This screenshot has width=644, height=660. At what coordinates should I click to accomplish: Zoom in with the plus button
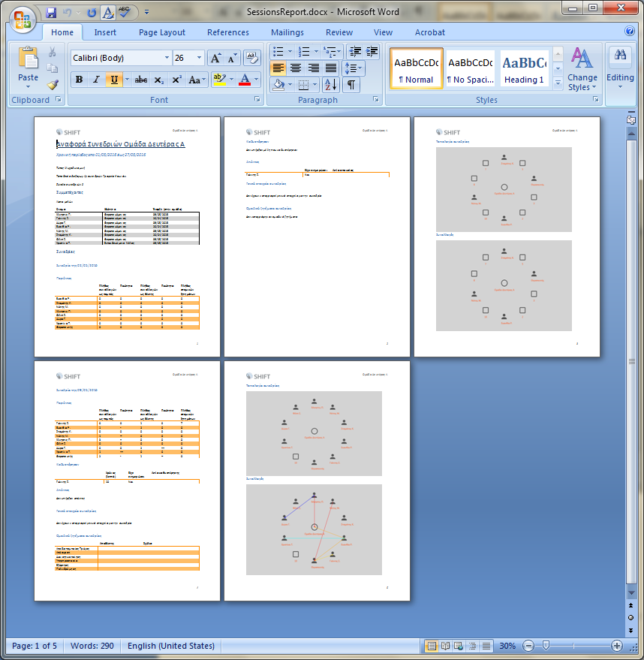(617, 645)
